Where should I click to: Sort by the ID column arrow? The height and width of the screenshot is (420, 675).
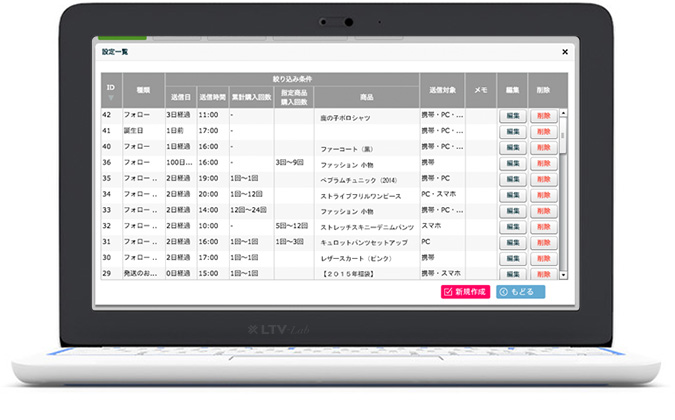click(111, 98)
